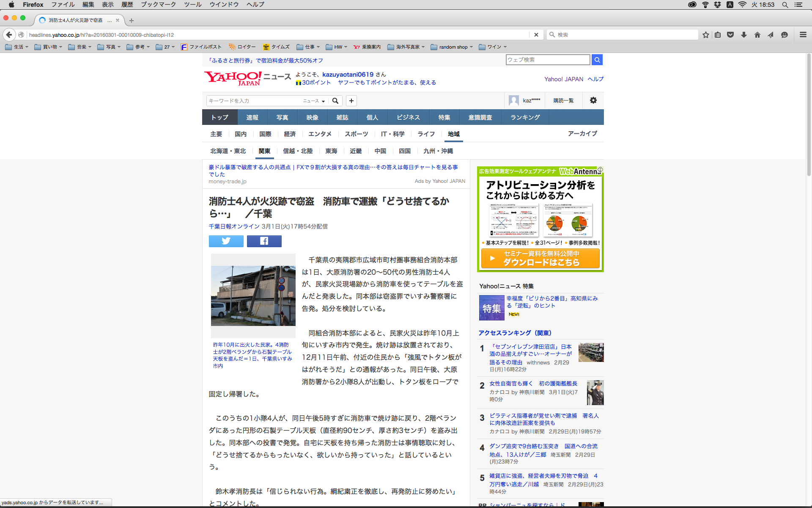Screen dimensions: 812x508
Task: Open Firefox hamburger menu
Action: click(x=803, y=35)
